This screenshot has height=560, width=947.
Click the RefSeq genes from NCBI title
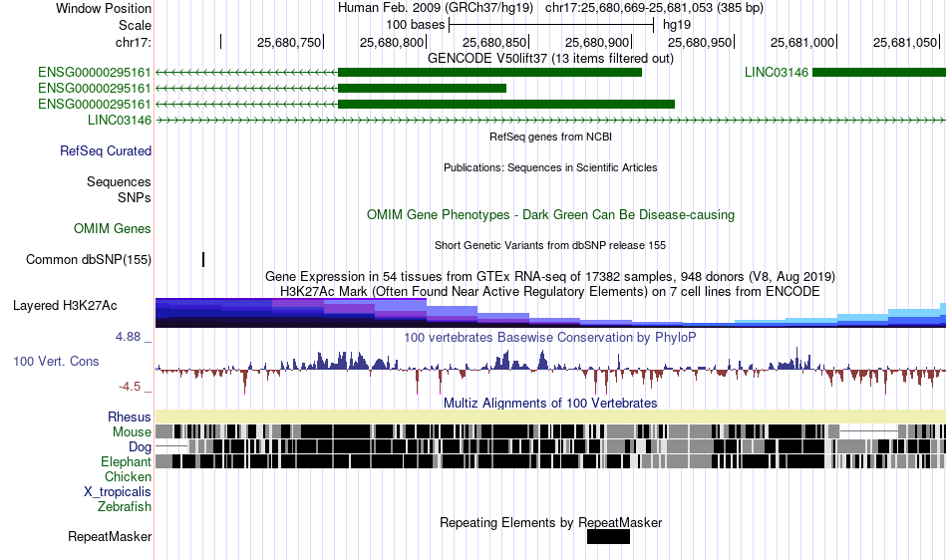550,137
